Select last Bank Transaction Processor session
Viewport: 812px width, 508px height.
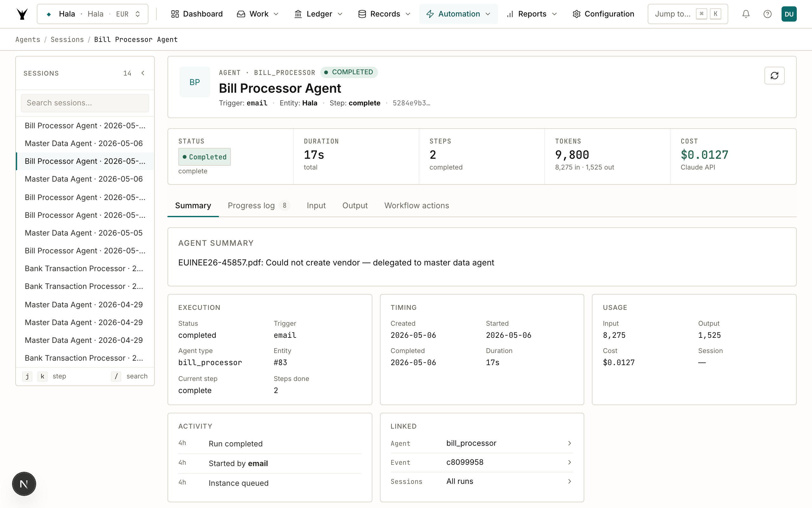point(85,358)
